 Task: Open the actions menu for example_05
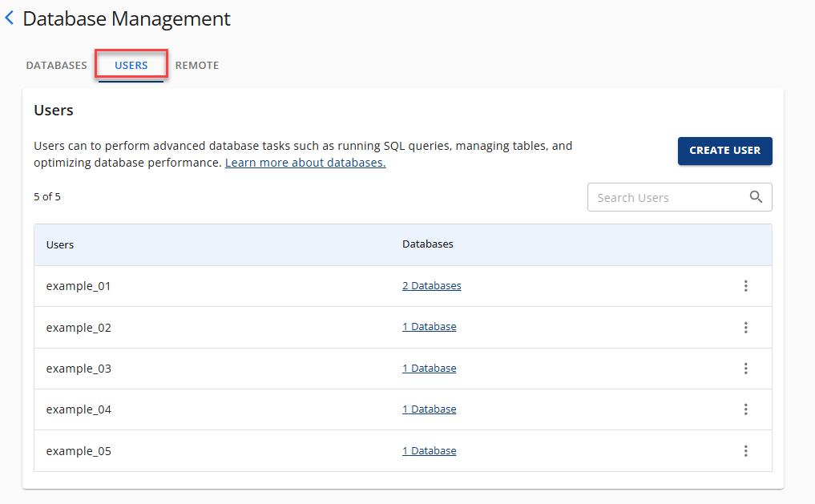click(x=746, y=450)
